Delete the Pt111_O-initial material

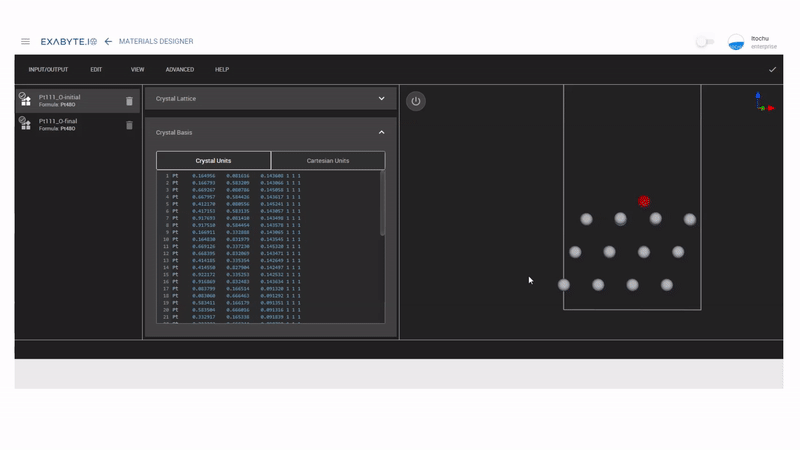129,101
